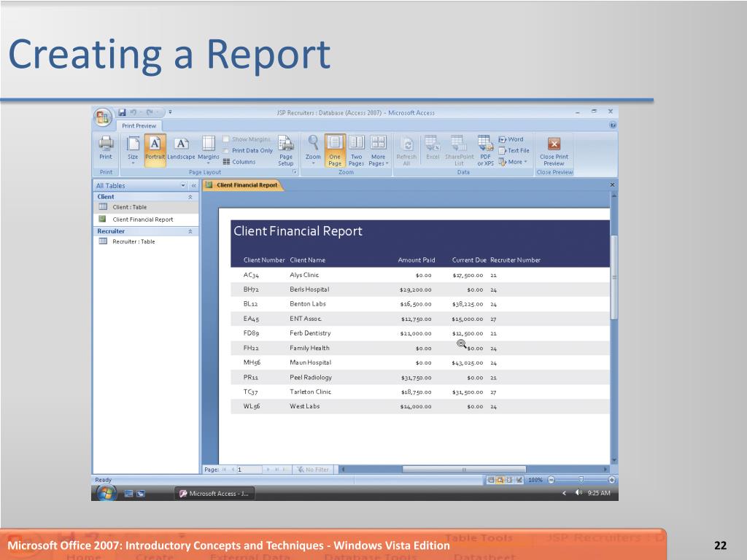Click the zoom out minus button

[551, 480]
